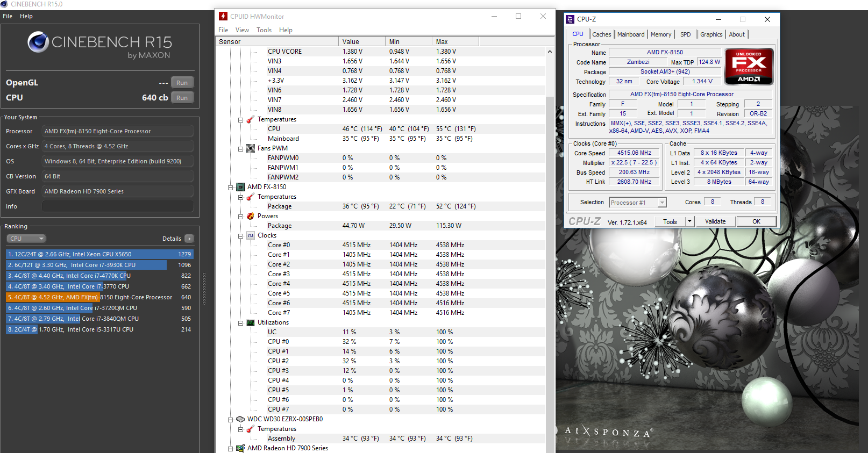This screenshot has width=868, height=453.
Task: Open the Help menu in HWMonitor
Action: (286, 30)
